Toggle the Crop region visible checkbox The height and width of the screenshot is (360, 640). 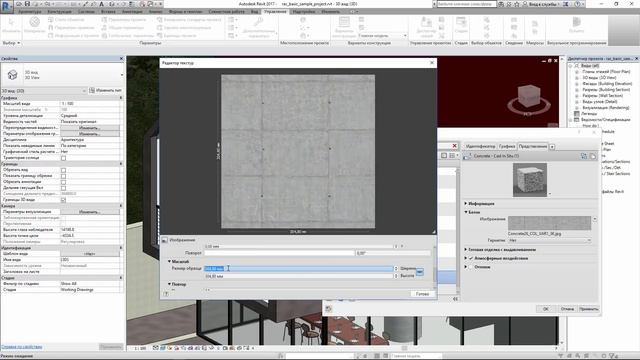click(x=63, y=176)
